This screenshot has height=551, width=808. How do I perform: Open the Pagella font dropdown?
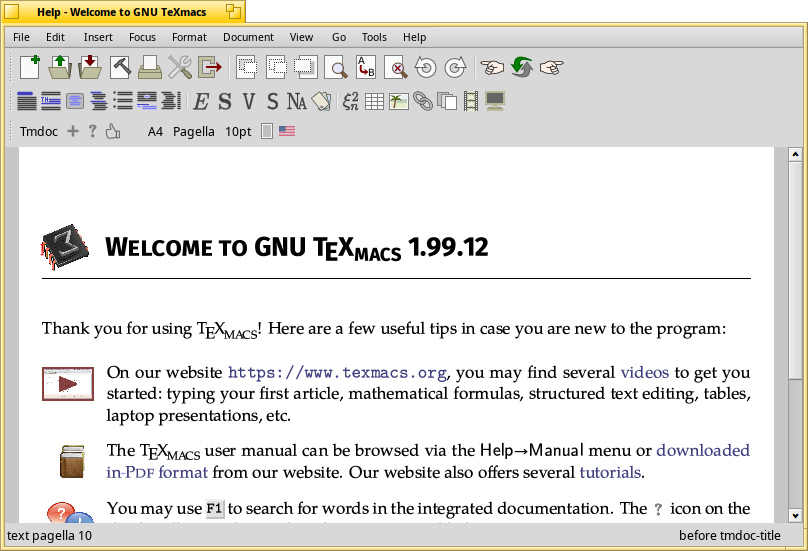(x=194, y=132)
